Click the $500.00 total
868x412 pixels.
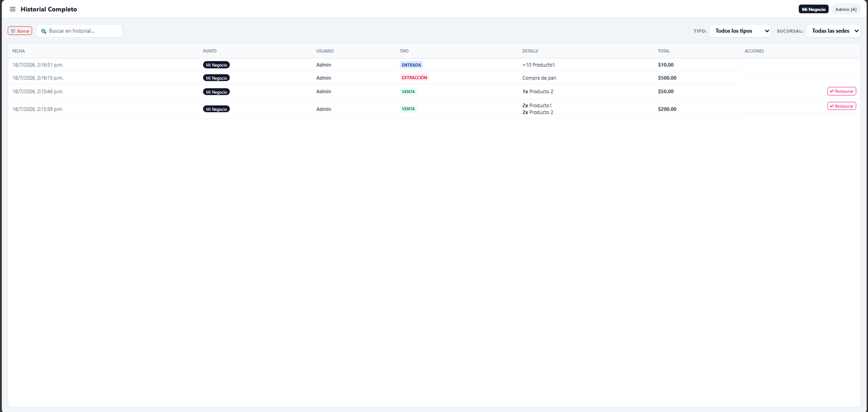[667, 78]
